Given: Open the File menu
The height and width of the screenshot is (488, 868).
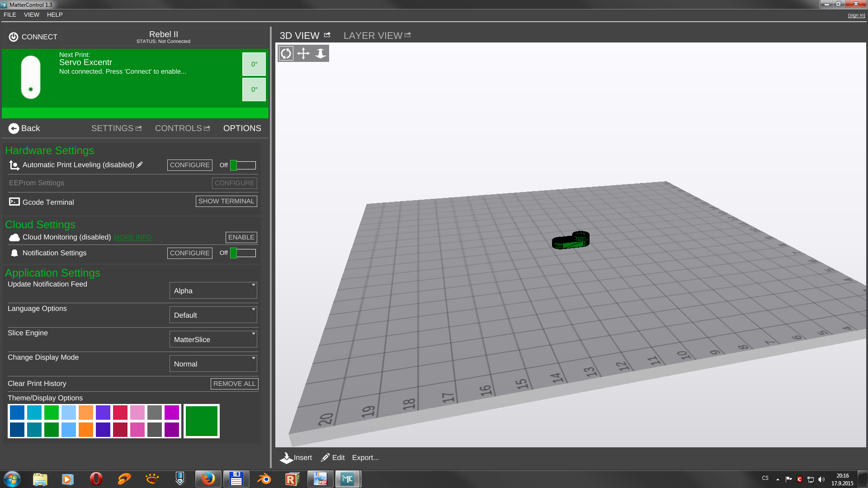Looking at the screenshot, I should click(x=10, y=15).
